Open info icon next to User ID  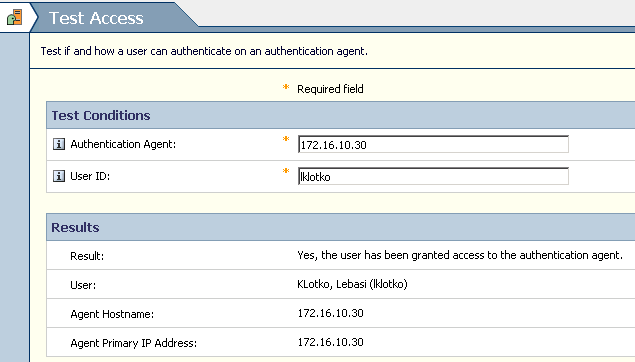click(59, 176)
